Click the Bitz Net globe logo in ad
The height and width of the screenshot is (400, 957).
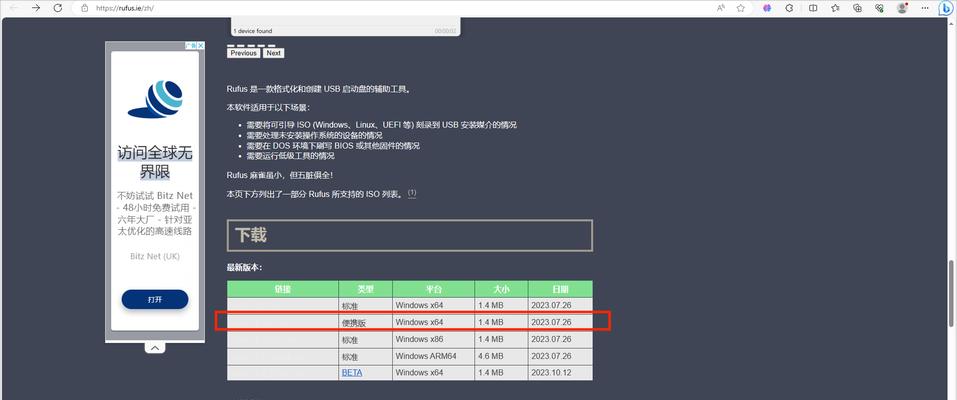(x=155, y=99)
